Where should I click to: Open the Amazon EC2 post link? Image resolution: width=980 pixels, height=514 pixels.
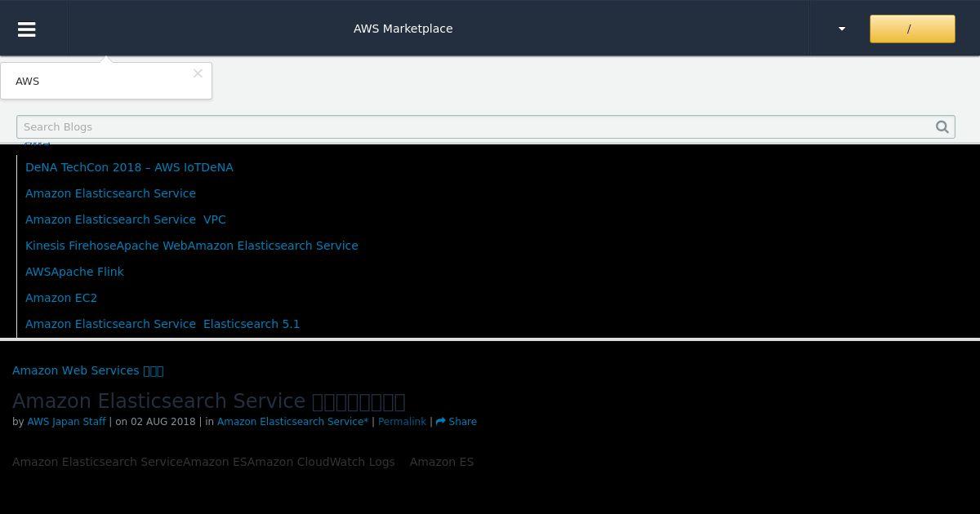(x=61, y=298)
